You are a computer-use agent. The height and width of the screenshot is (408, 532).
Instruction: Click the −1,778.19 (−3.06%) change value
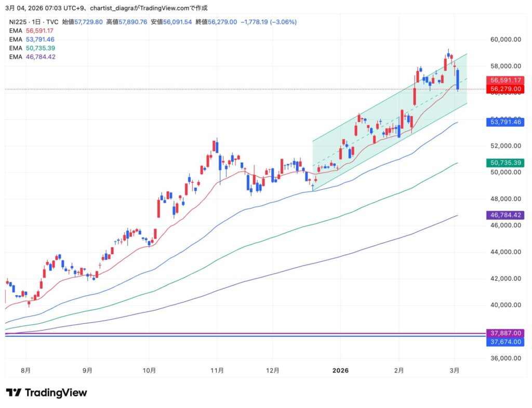tap(268, 22)
